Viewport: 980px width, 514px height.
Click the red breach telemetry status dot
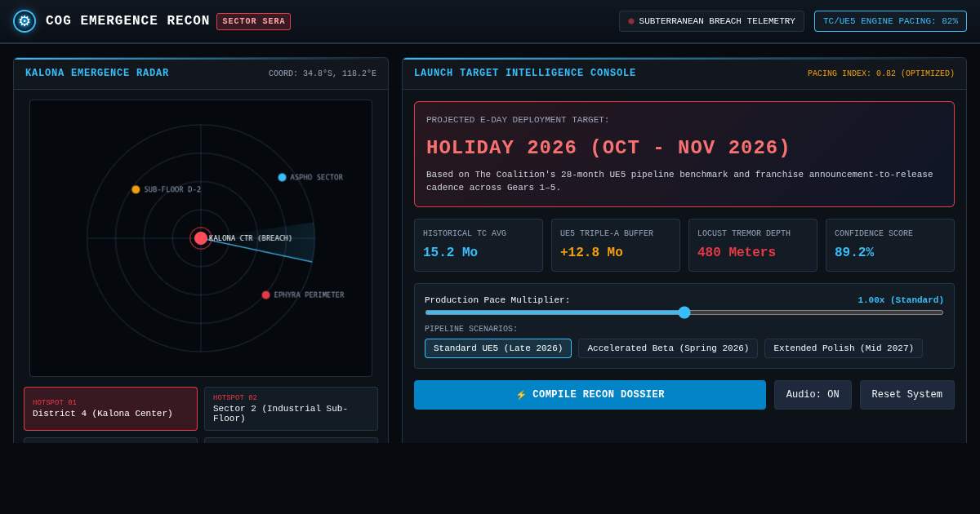coord(631,21)
